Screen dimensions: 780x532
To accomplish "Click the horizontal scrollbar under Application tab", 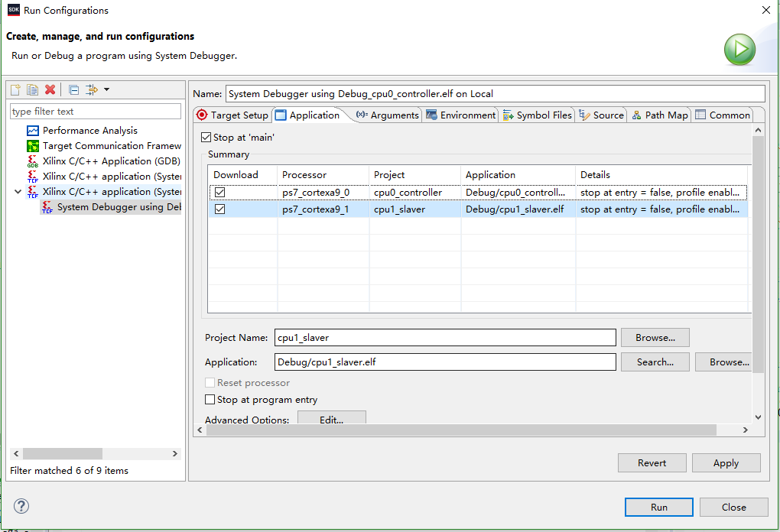I will pyautogui.click(x=461, y=430).
